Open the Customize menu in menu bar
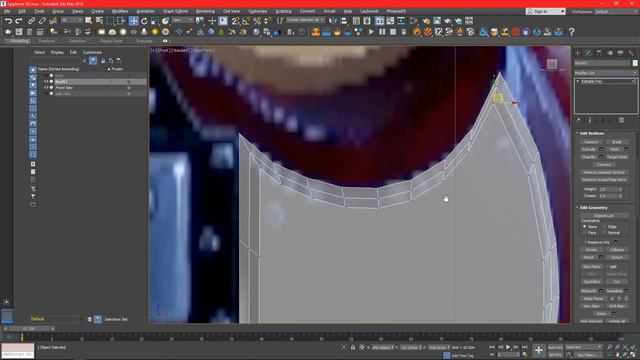The image size is (640, 360). (258, 11)
